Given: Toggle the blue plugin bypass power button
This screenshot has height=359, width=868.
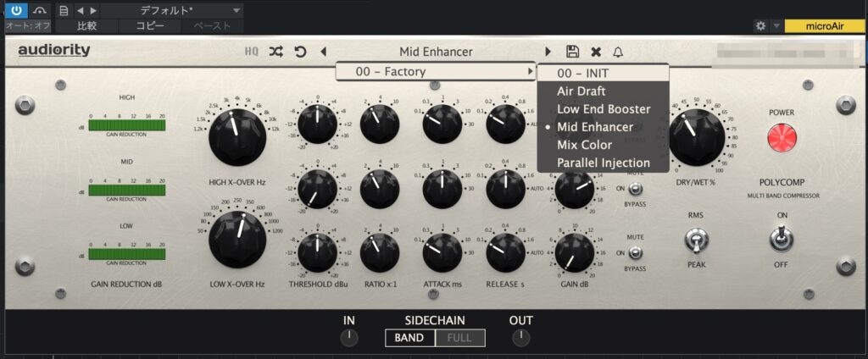Looking at the screenshot, I should 16,10.
